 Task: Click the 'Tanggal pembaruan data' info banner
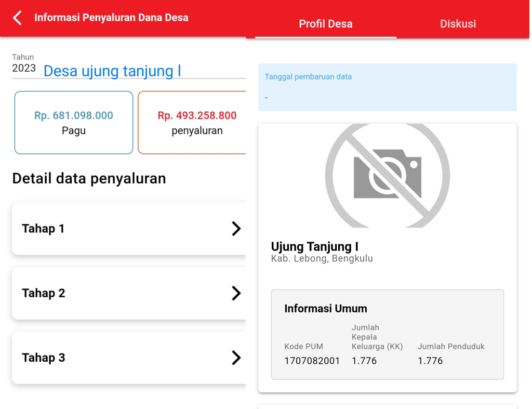pyautogui.click(x=387, y=87)
